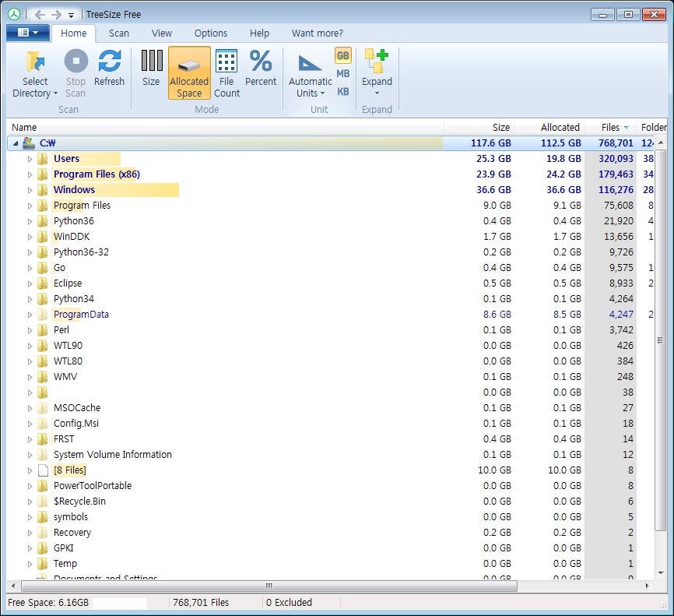Screen dimensions: 674x616
Task: Open the Help tab
Action: [x=260, y=33]
